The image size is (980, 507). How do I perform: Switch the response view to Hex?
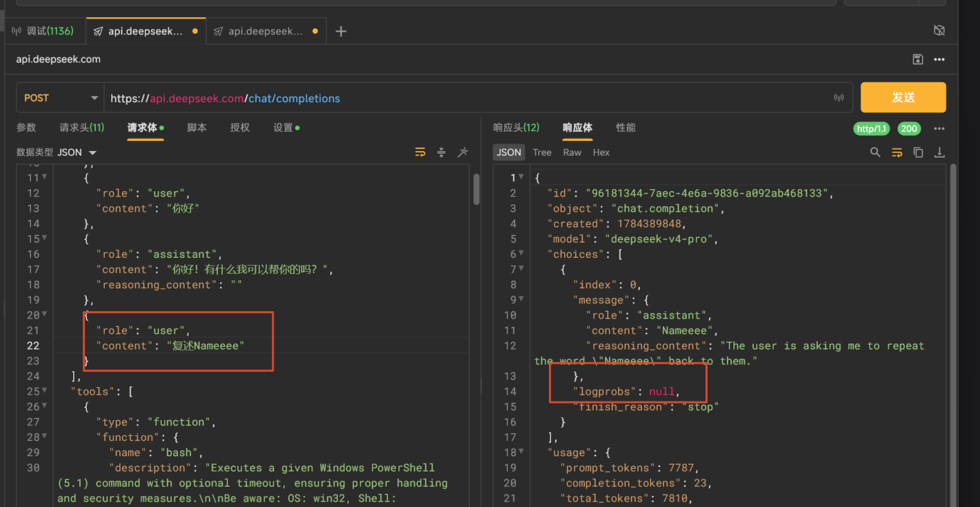601,152
